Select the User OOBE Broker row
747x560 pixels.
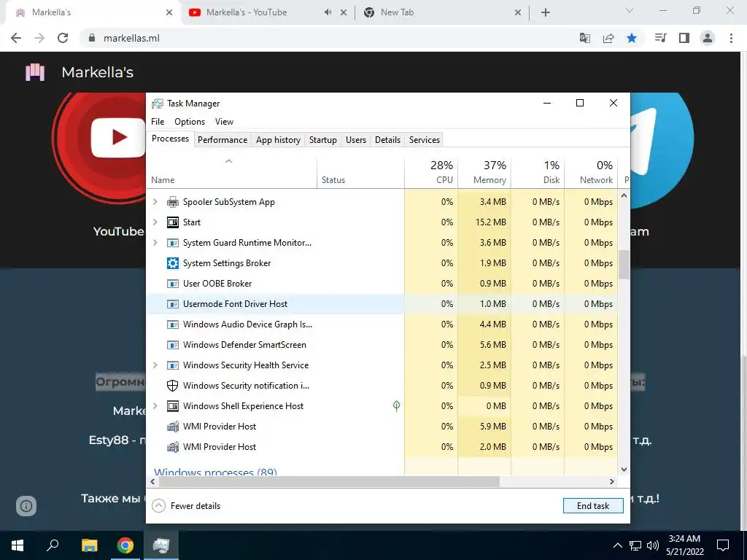(382, 284)
